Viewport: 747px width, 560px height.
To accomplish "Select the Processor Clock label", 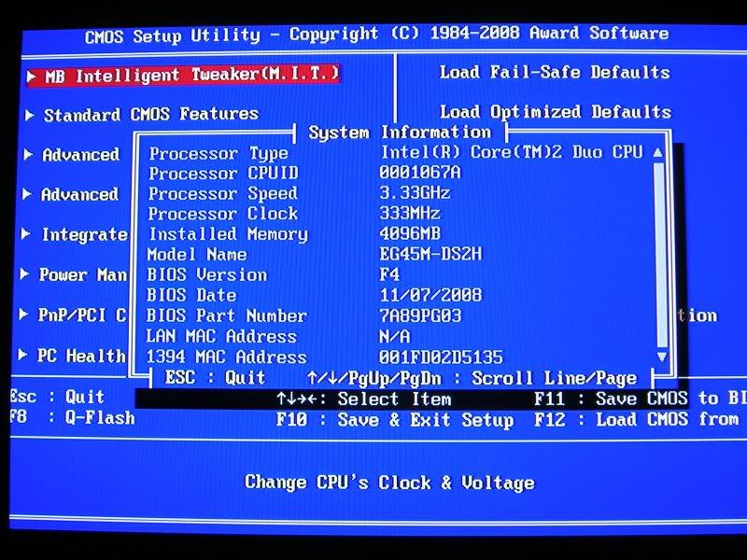I will 223,214.
